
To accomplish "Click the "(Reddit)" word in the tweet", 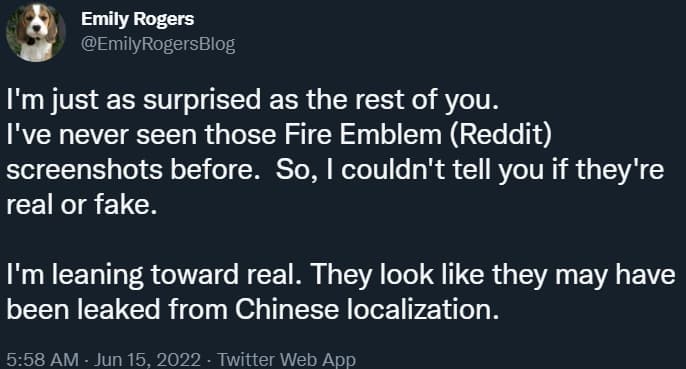I will (x=499, y=135).
